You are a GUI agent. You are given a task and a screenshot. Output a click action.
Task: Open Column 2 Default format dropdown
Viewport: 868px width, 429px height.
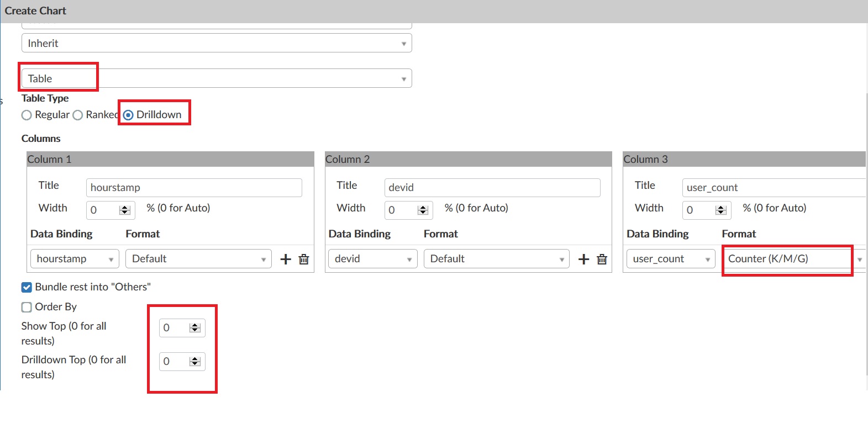496,259
